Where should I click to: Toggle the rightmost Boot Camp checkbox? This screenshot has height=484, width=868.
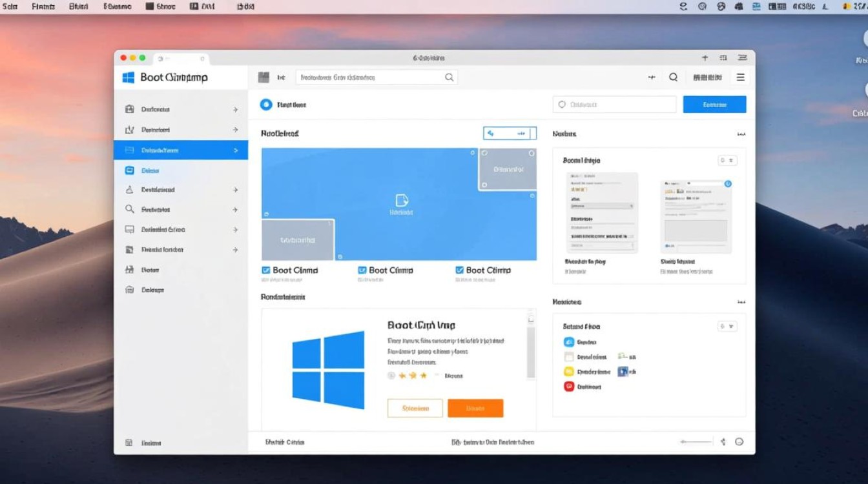click(459, 270)
